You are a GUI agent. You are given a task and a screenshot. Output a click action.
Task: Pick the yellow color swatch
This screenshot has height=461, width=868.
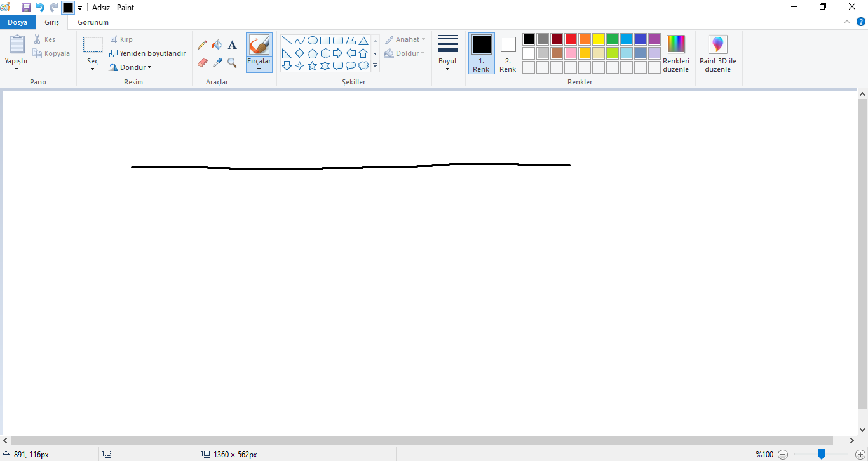[599, 39]
